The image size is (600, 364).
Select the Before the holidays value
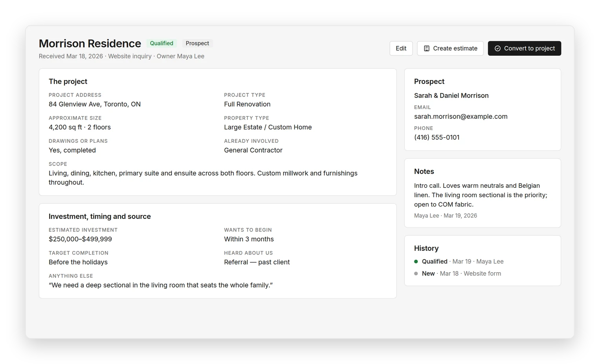(x=78, y=262)
